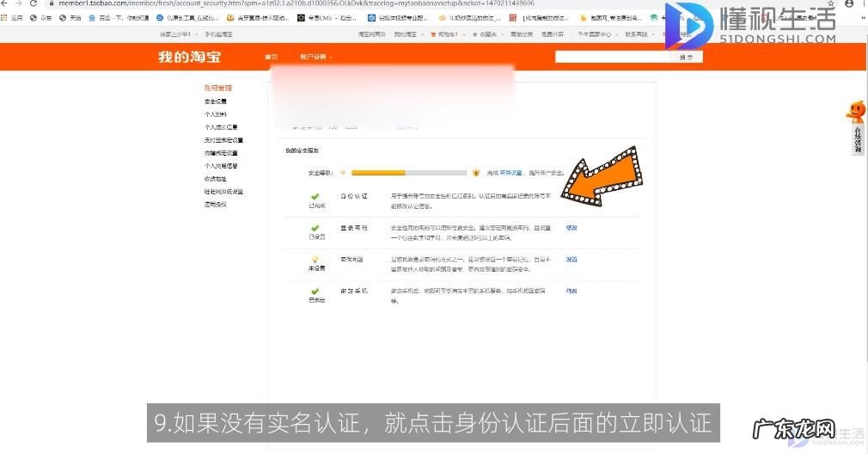Viewport: 868px width, 454px height.
Task: Open 安全设置 in the sidebar
Action: click(216, 101)
